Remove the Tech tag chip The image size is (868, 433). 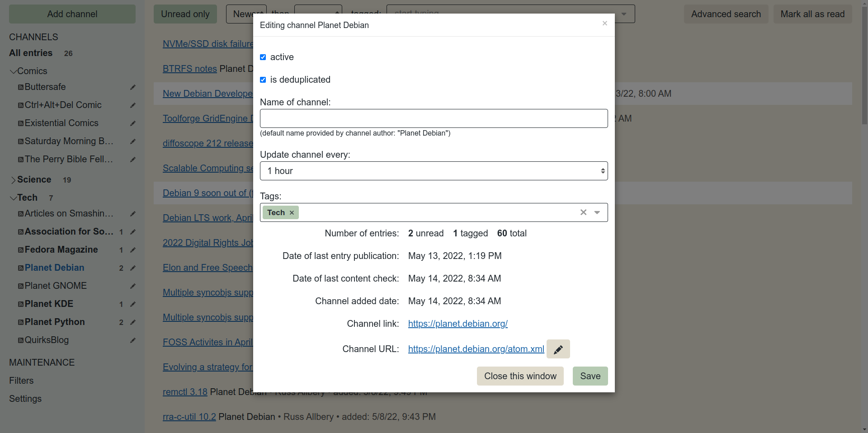pos(292,212)
